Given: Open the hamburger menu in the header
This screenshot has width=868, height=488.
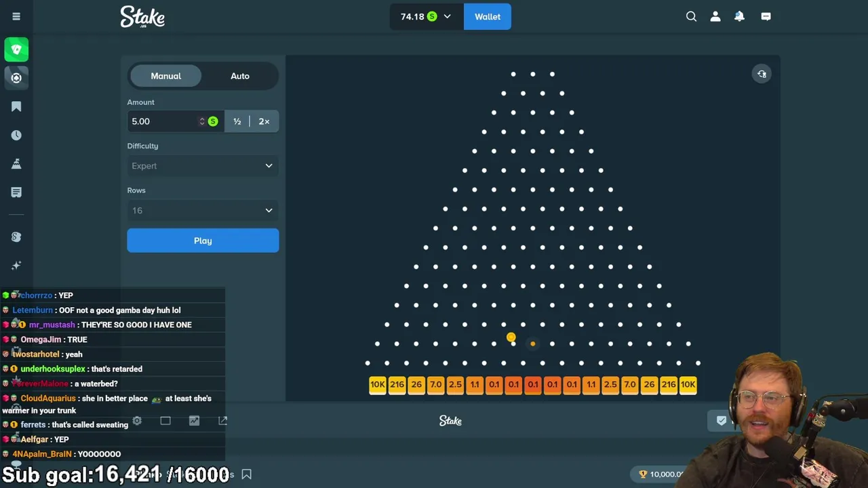Looking at the screenshot, I should [x=16, y=16].
